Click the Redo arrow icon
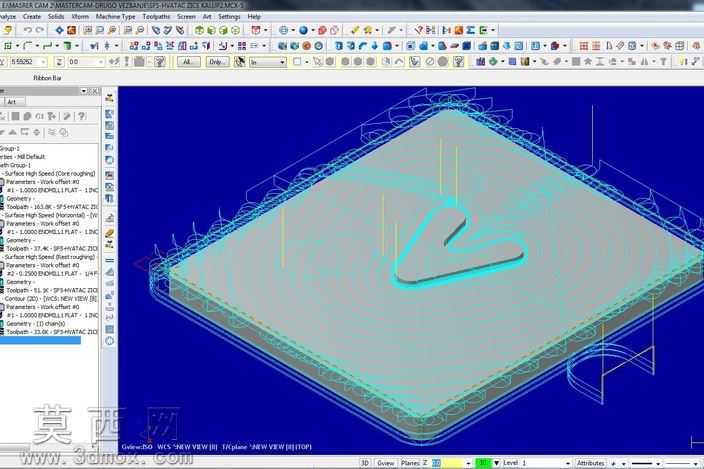The height and width of the screenshot is (469, 704). [x=40, y=30]
